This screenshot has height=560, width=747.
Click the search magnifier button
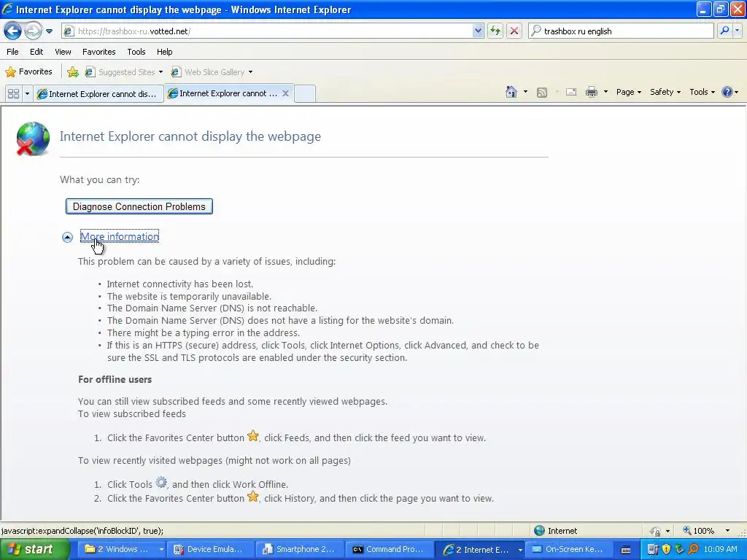(x=724, y=31)
